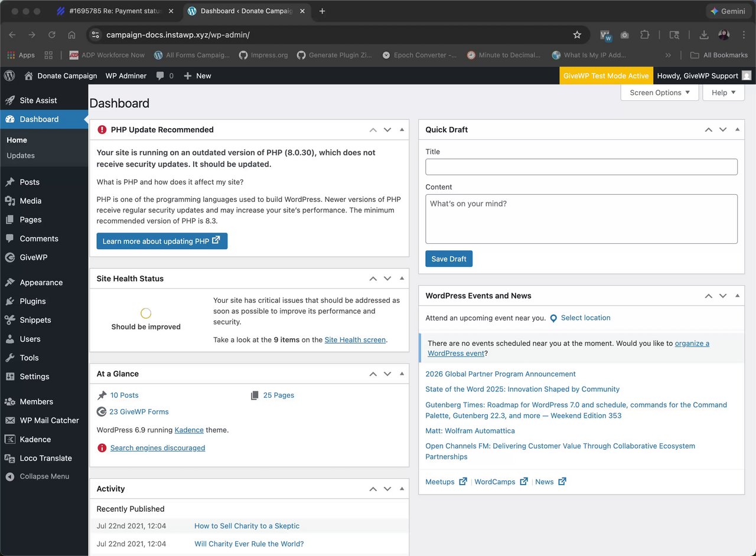Open the Updates submenu item
This screenshot has width=756, height=556.
point(21,156)
